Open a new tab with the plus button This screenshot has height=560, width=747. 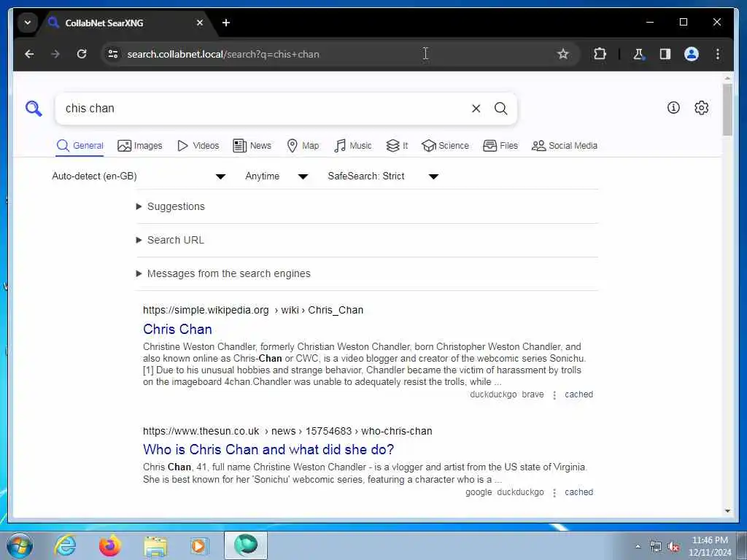coord(226,23)
